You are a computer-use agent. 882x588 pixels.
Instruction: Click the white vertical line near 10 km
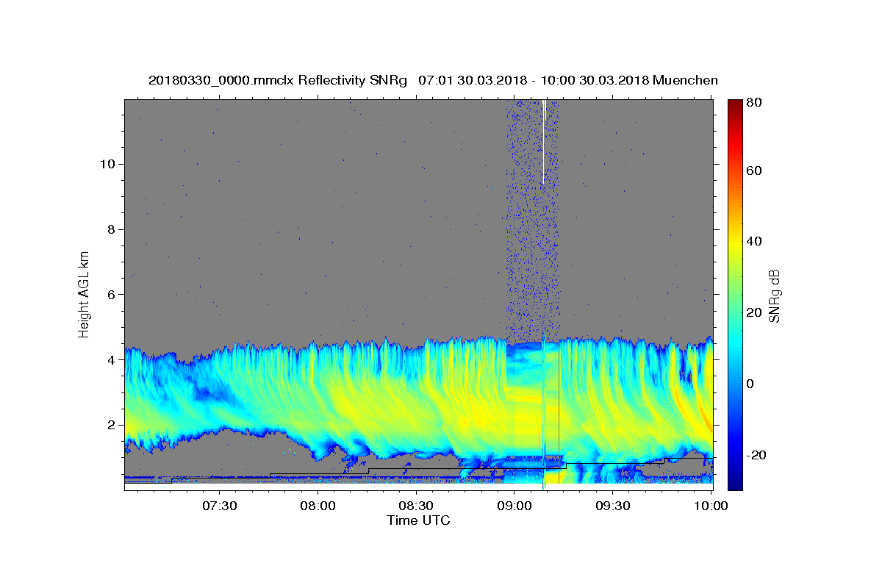coord(544,143)
